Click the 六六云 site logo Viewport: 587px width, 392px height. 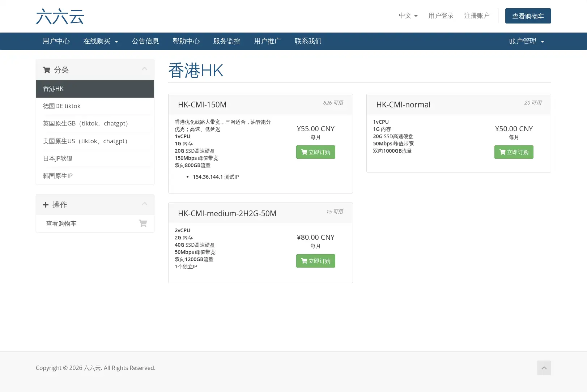click(60, 17)
